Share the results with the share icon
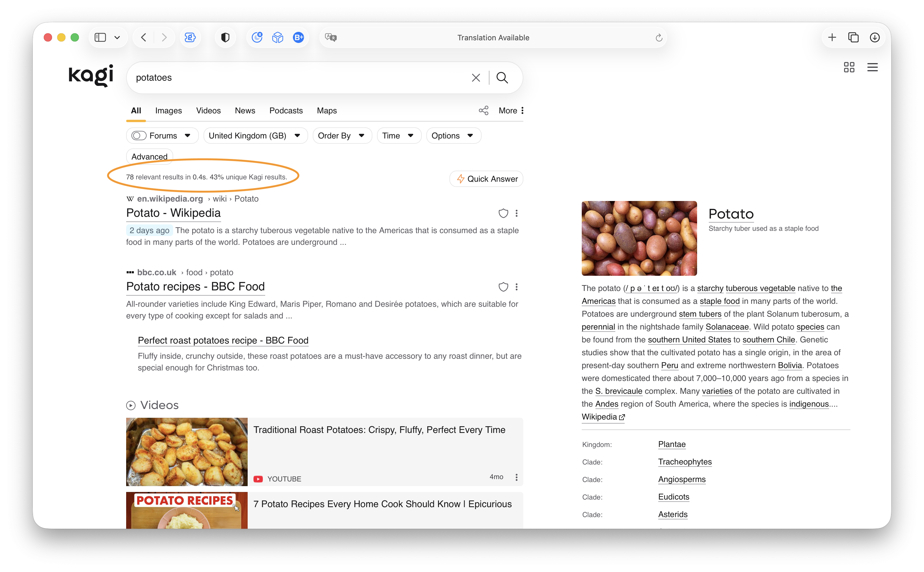Screen dimensions: 924x572 point(484,110)
